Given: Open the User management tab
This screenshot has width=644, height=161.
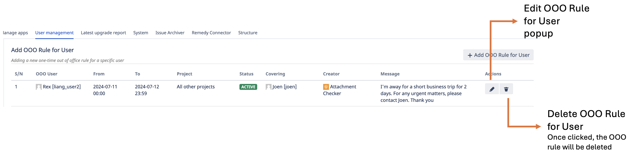Looking at the screenshot, I should pos(54,33).
